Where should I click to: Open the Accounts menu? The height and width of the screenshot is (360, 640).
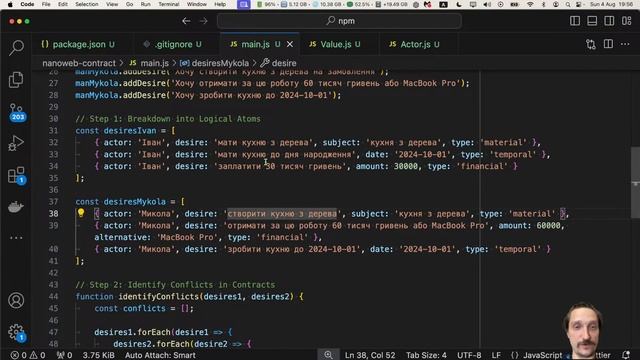click(x=16, y=300)
